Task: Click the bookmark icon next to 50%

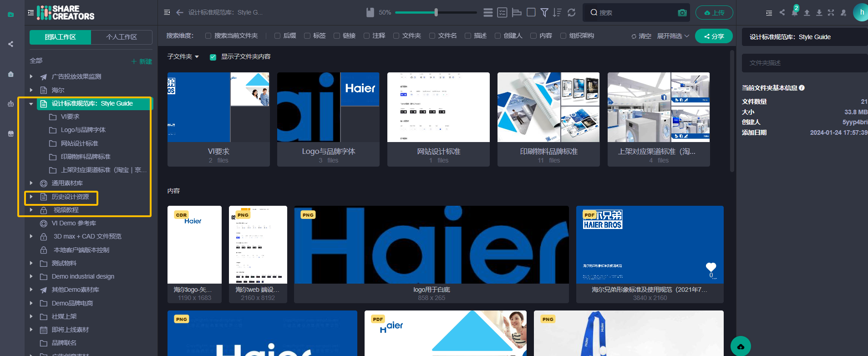Action: pos(371,12)
